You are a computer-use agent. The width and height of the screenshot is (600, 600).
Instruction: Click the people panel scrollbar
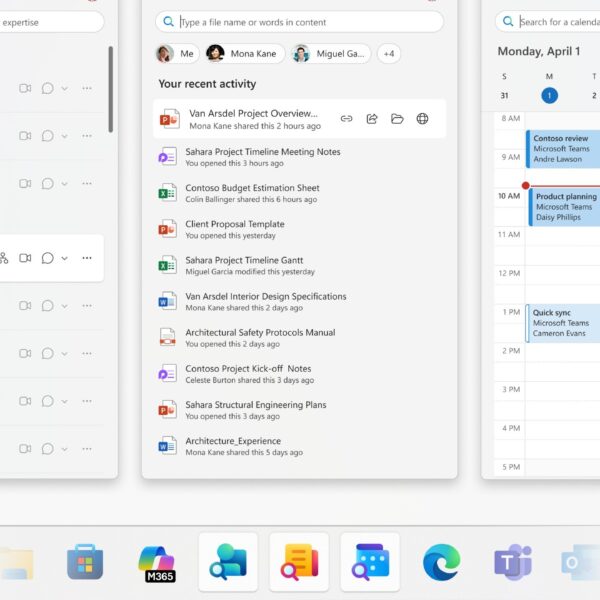(111, 89)
